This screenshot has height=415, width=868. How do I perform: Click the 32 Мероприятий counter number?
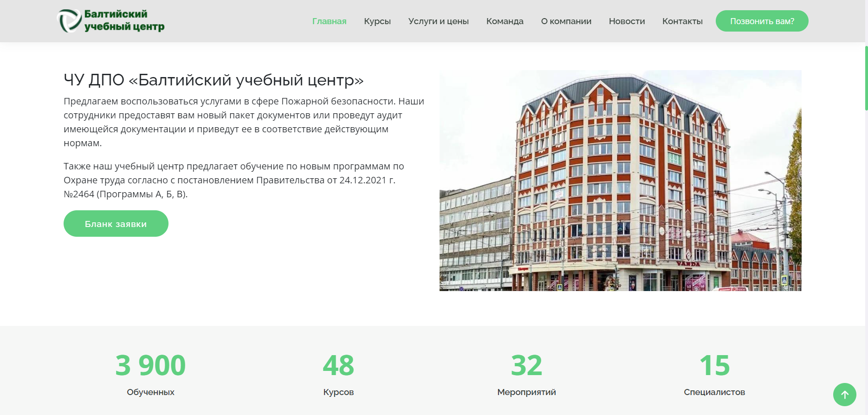coord(526,365)
